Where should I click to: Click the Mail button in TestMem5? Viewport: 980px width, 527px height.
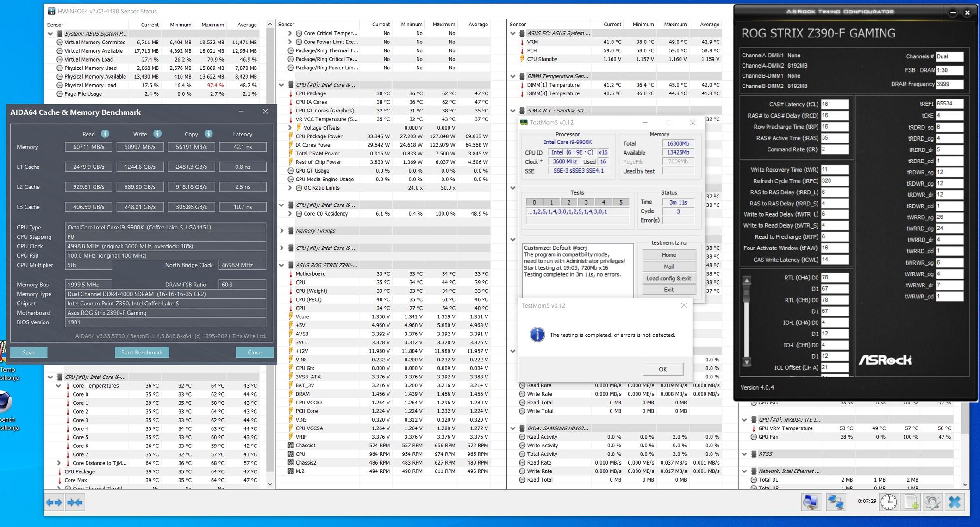[x=669, y=267]
